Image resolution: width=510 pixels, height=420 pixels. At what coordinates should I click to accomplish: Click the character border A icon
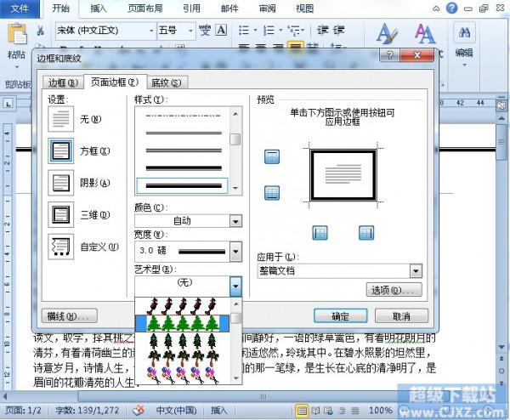222,30
